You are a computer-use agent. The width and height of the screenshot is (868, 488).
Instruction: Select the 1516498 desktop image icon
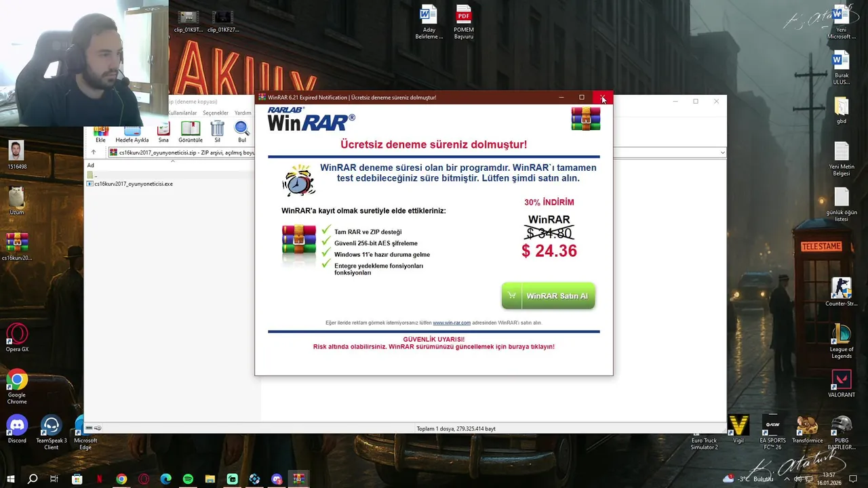pos(17,155)
